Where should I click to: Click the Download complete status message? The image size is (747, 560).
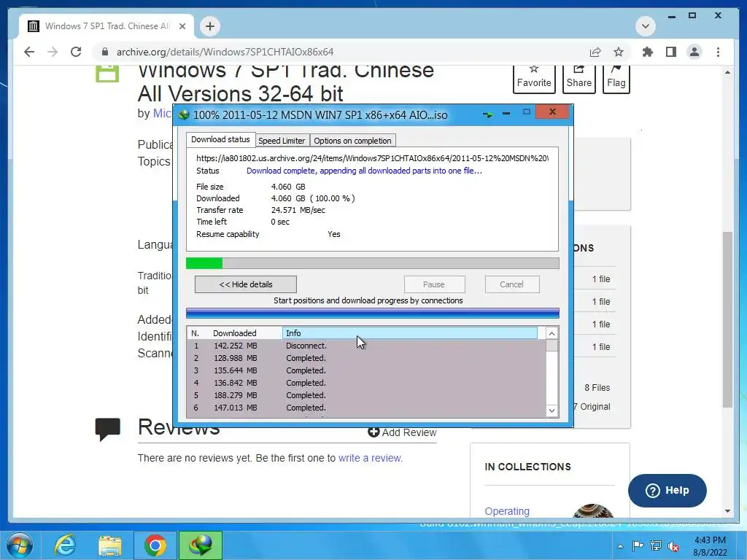pyautogui.click(x=364, y=171)
